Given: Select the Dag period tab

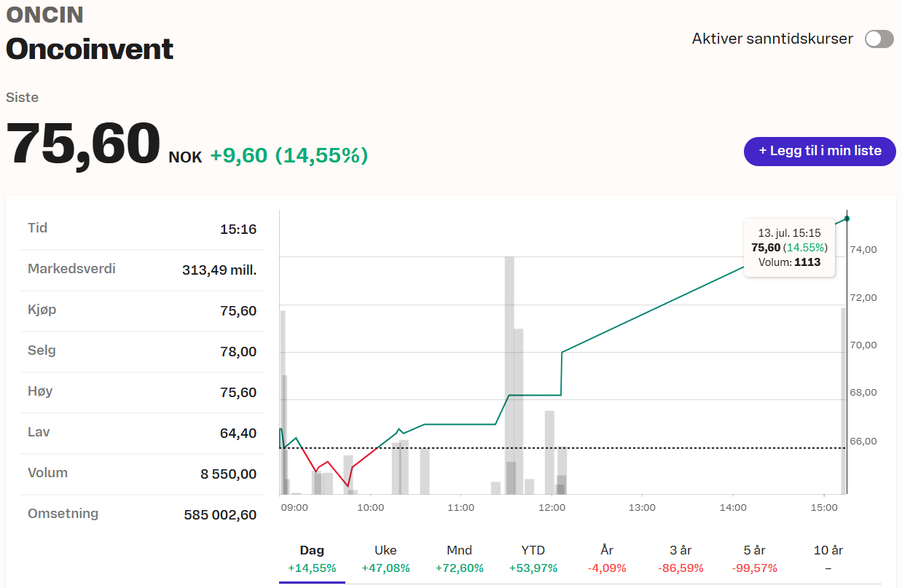Looking at the screenshot, I should click(312, 560).
